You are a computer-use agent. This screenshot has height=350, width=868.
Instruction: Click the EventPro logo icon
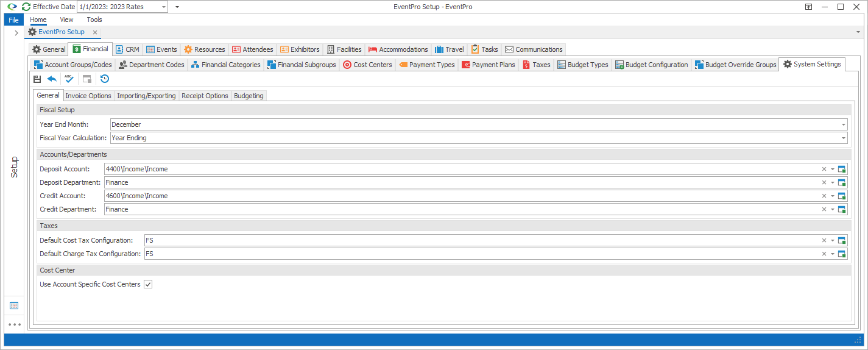click(x=12, y=7)
